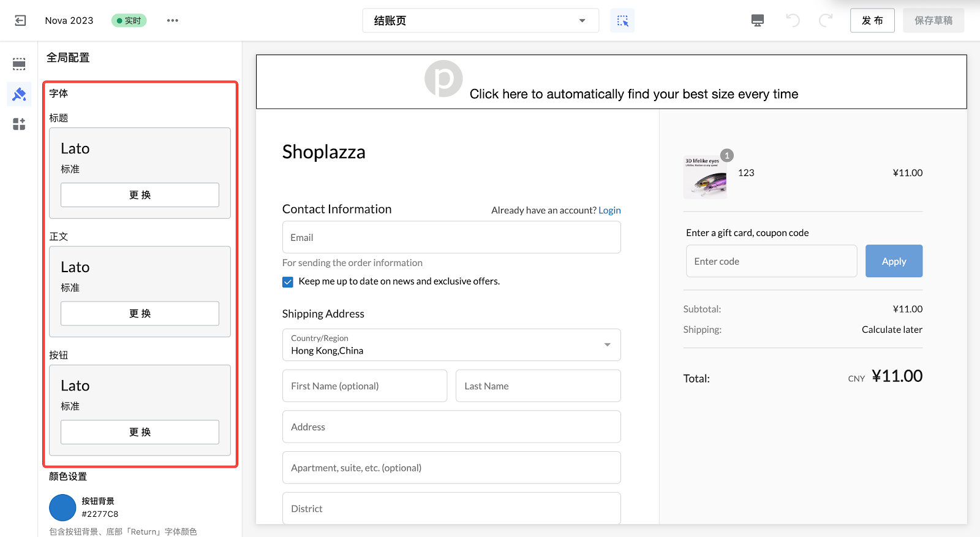Click the Contact Information heading
Screen dimensions: 980x537
337,209
